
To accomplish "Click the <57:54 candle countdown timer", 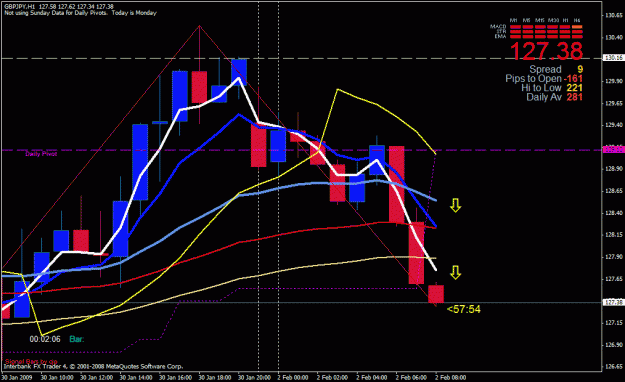I will tap(464, 309).
